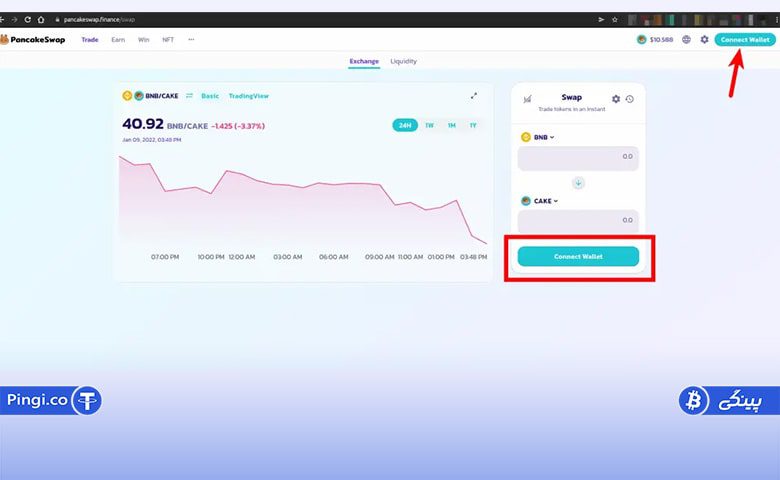Open recent transactions history icon

(630, 99)
